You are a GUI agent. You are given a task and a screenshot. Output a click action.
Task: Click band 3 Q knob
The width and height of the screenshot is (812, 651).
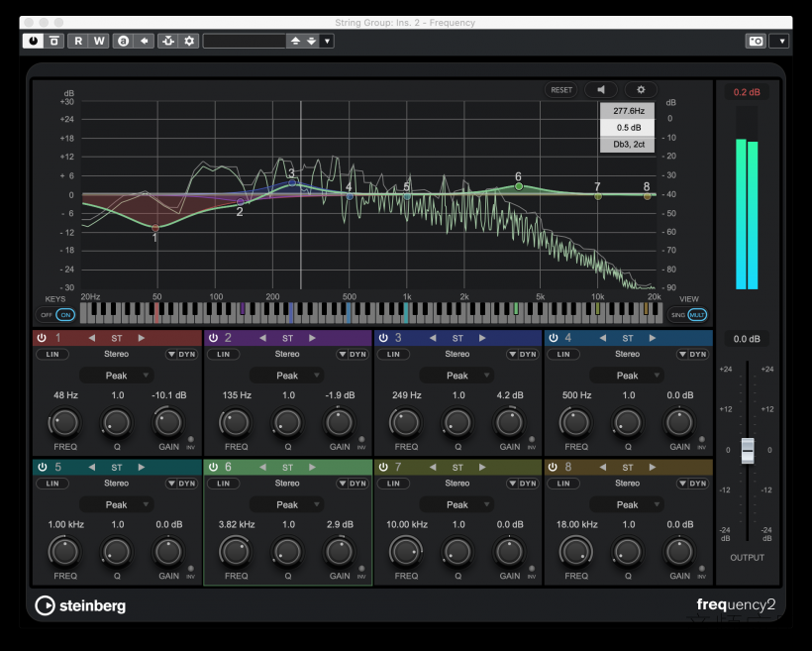(x=457, y=422)
